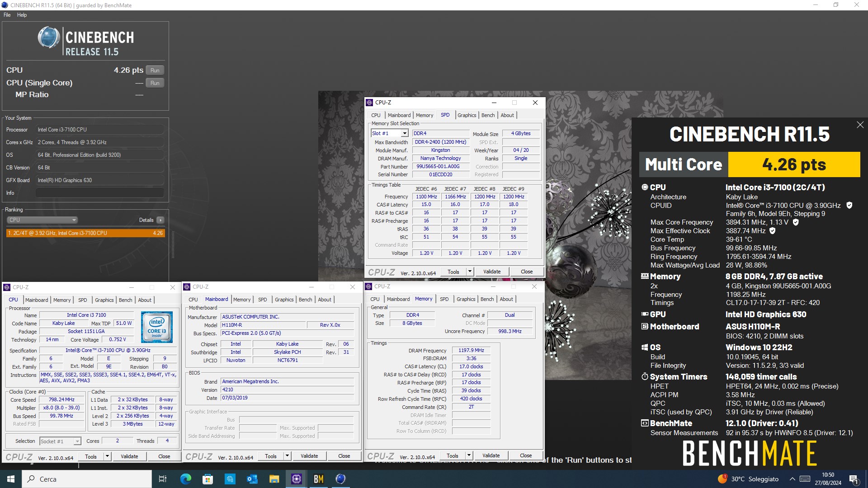
Task: Open the notification center icon
Action: [854, 479]
